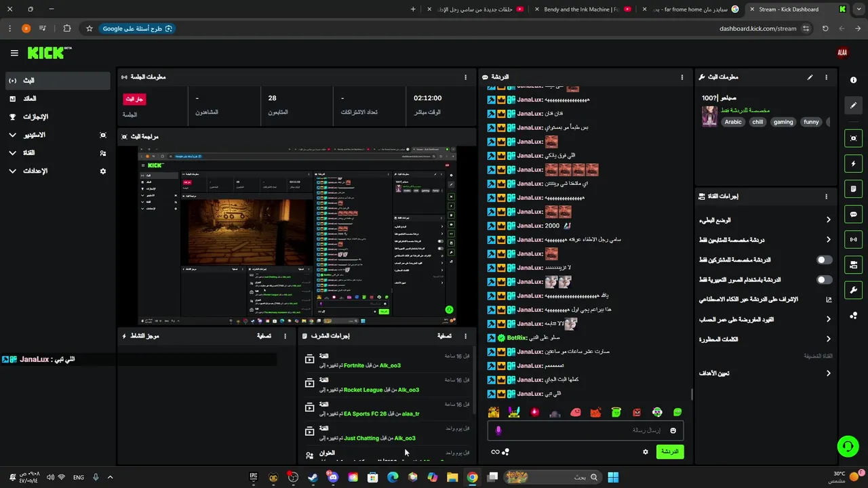868x488 pixels.
Task: Expand the الإعدادات section in the sidebar
Action: [x=58, y=171]
